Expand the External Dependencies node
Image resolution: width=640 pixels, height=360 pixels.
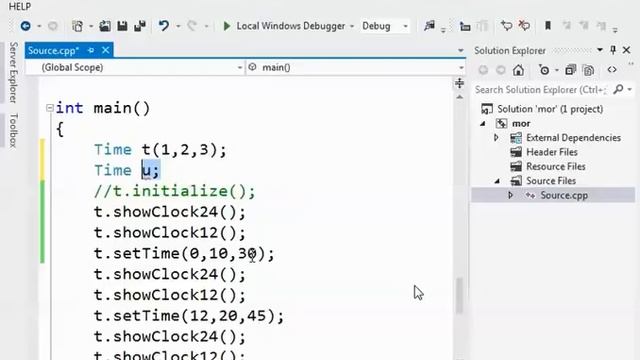coord(496,138)
